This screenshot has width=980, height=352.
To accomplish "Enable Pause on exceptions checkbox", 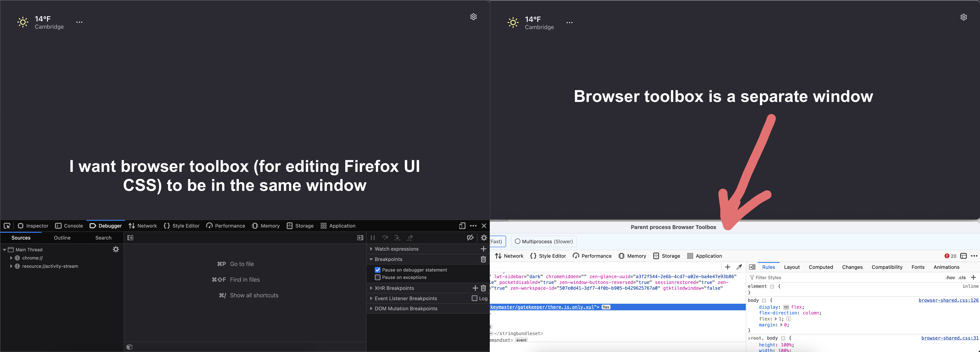I will (377, 277).
